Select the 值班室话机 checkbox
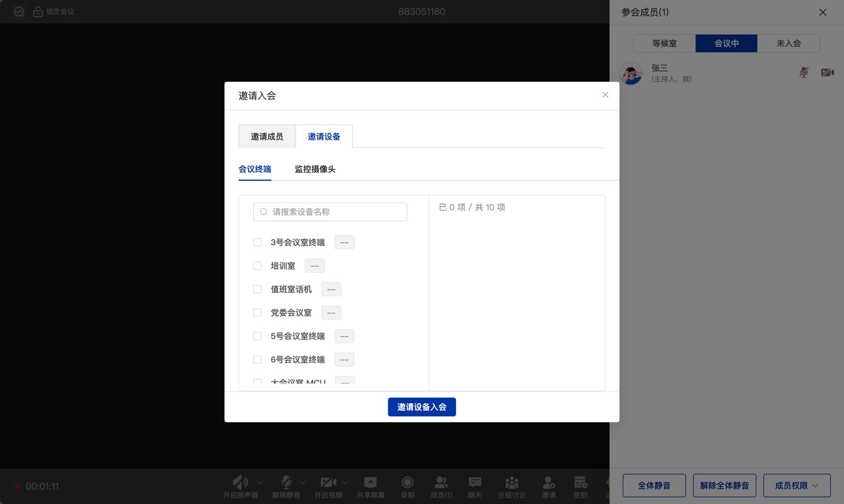The width and height of the screenshot is (844, 504). point(257,289)
